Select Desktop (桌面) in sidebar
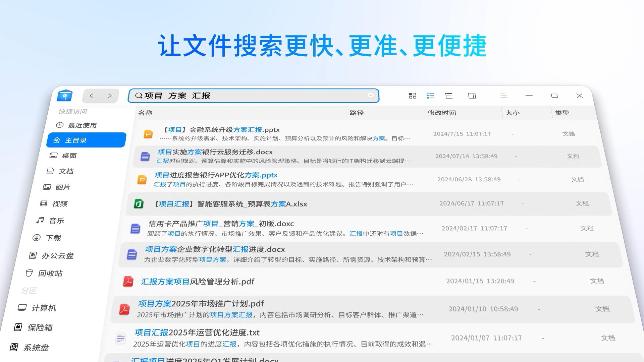The height and width of the screenshot is (362, 644). (x=69, y=156)
